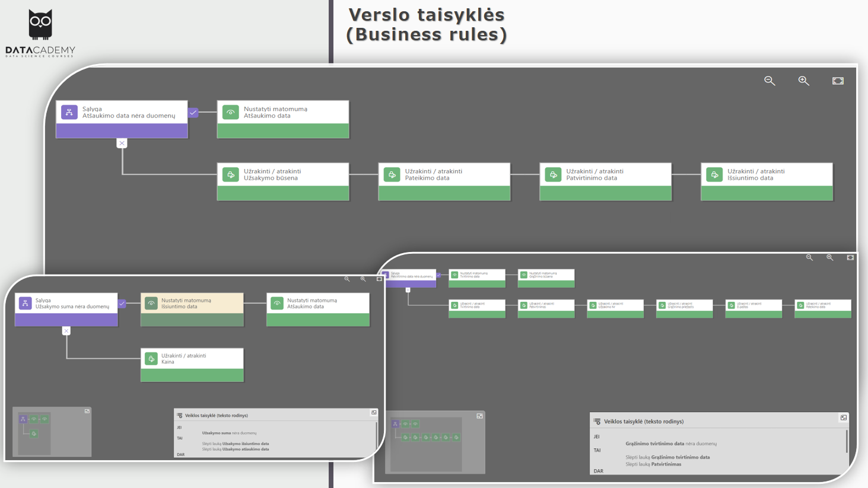
Task: Click the condition icon of 'Užsakymo suma nėra duomenų'
Action: coord(25,303)
